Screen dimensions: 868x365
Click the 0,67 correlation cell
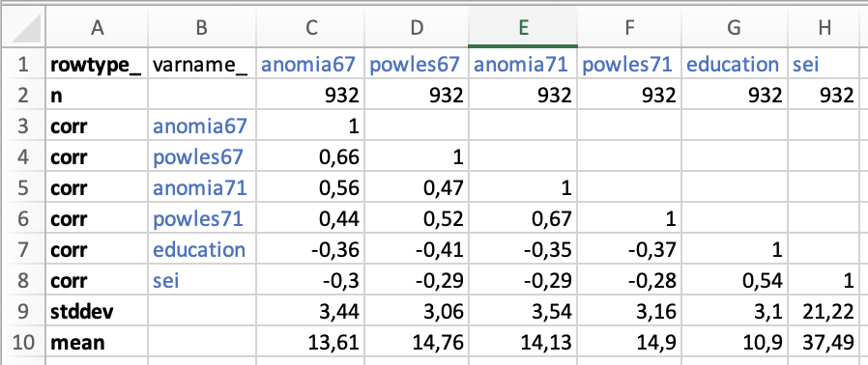pos(523,219)
